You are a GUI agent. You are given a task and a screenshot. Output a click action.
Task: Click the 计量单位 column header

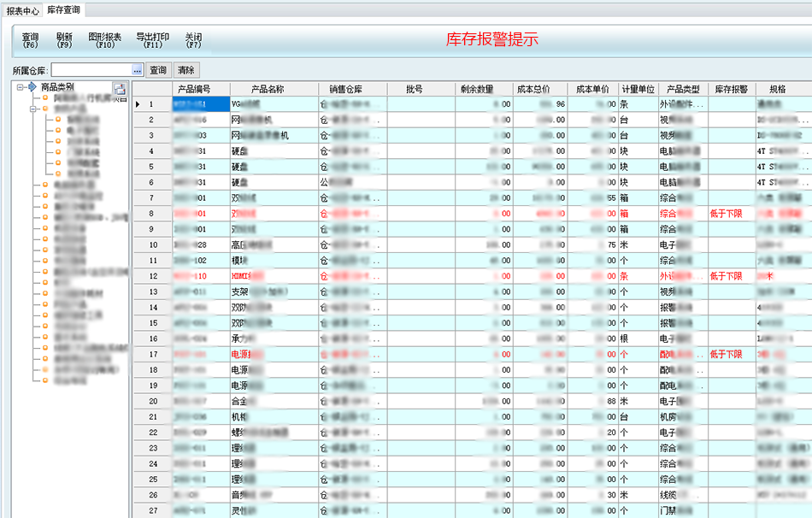638,89
